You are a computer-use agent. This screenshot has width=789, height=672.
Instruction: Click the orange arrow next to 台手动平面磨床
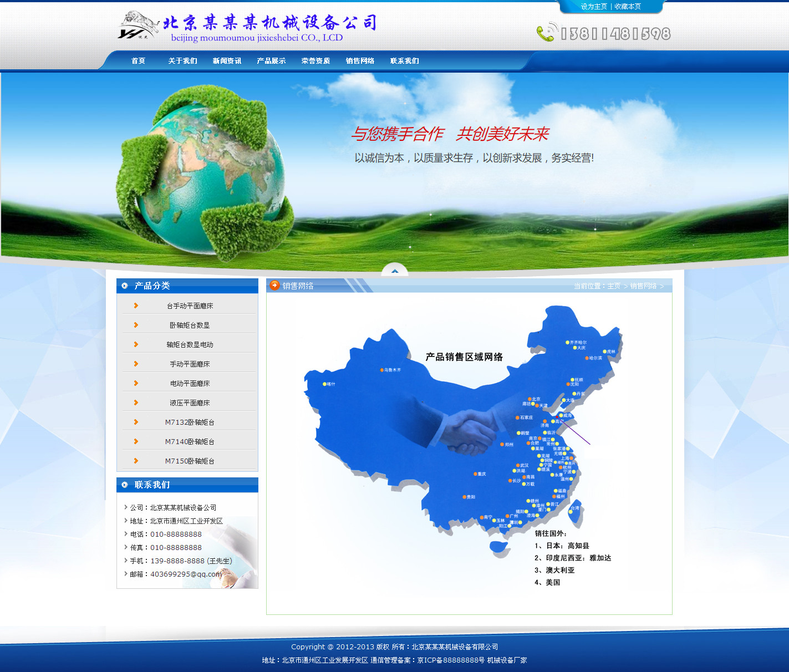tap(136, 306)
